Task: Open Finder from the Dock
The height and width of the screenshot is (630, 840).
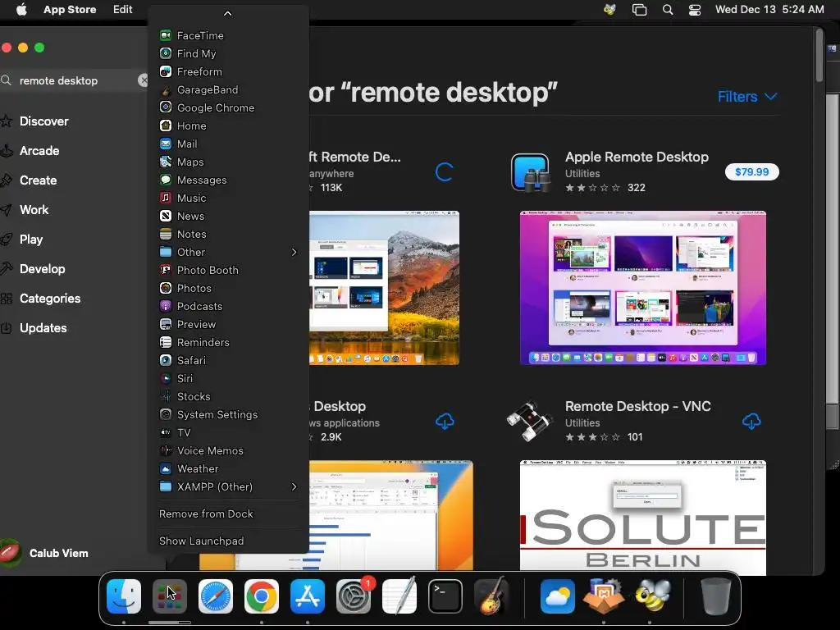Action: (124, 596)
